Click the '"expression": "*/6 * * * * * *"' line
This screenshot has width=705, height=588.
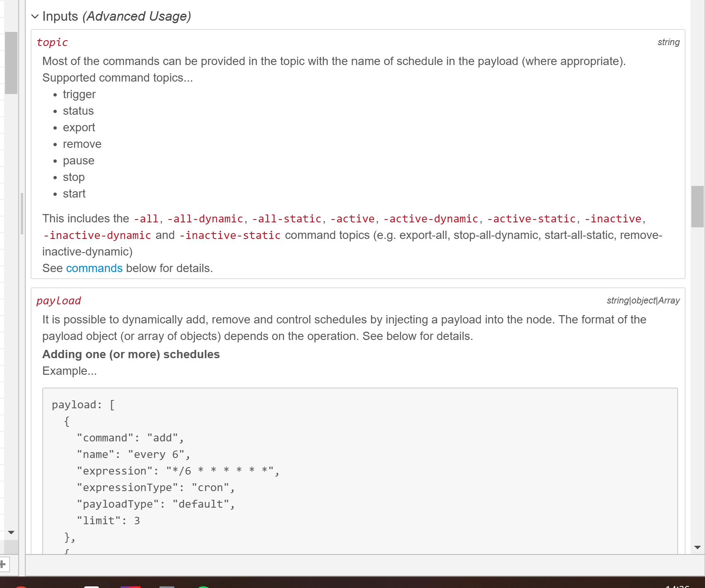[x=178, y=471]
